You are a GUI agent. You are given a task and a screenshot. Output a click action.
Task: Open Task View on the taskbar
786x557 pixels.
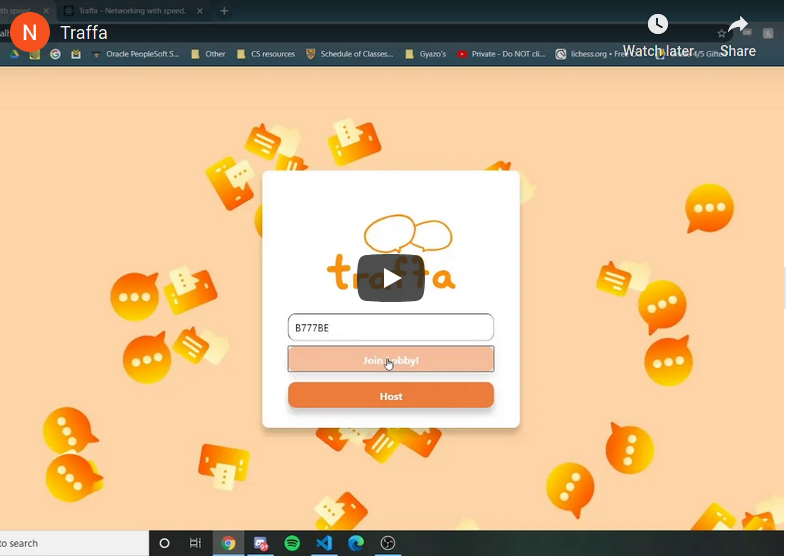(195, 543)
